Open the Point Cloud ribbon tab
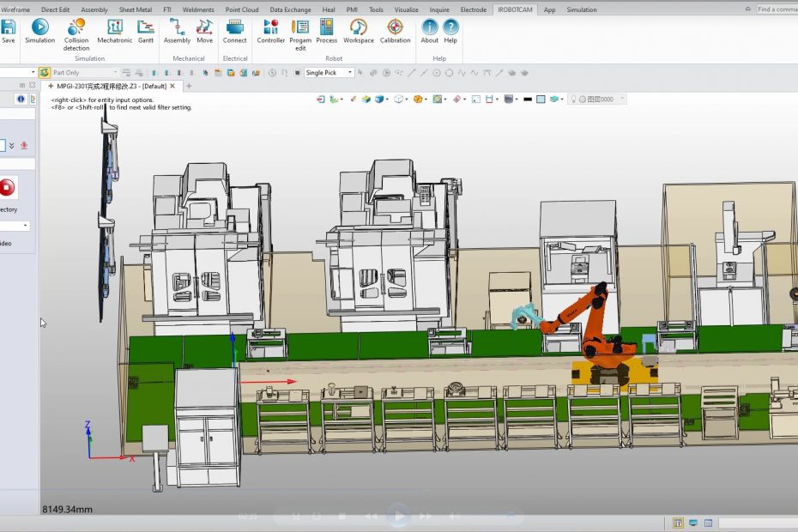The image size is (798, 532). [242, 9]
